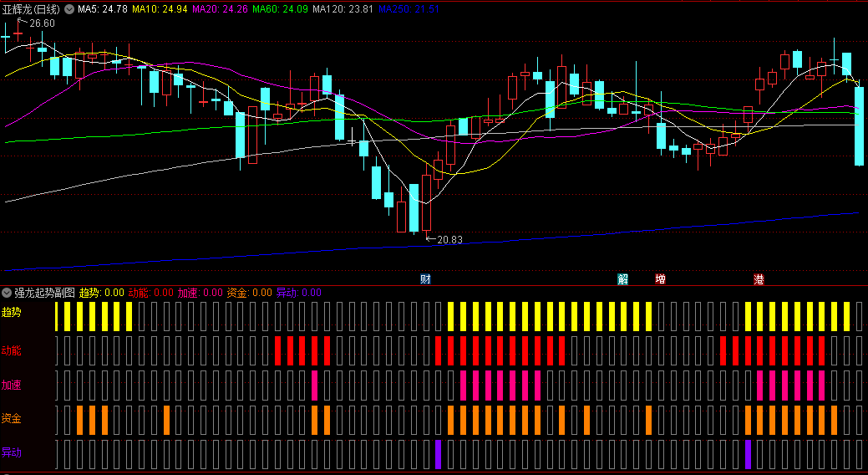Click the 港 event marker icon

click(759, 278)
